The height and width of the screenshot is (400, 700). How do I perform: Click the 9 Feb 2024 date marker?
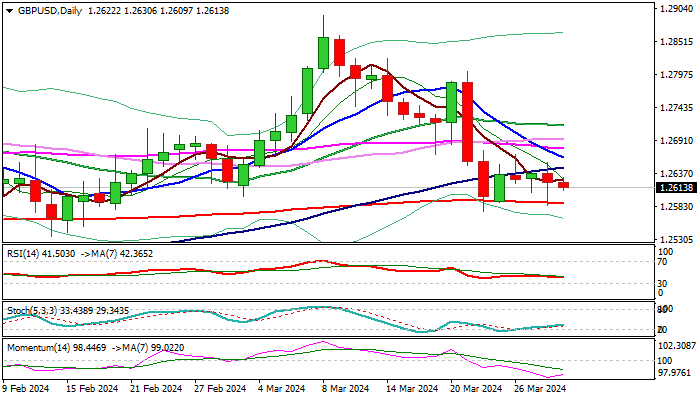(25, 388)
